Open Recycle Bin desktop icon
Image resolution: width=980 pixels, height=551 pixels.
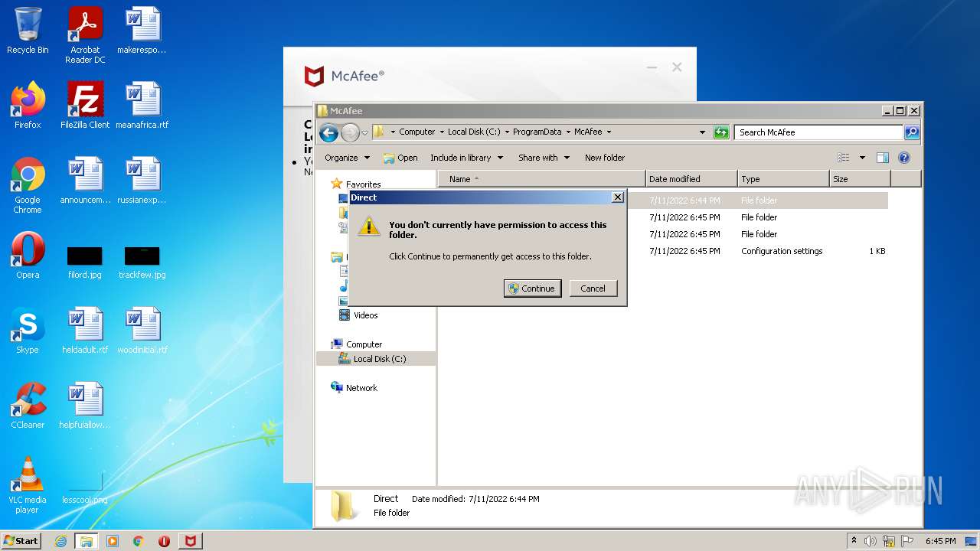[x=28, y=31]
